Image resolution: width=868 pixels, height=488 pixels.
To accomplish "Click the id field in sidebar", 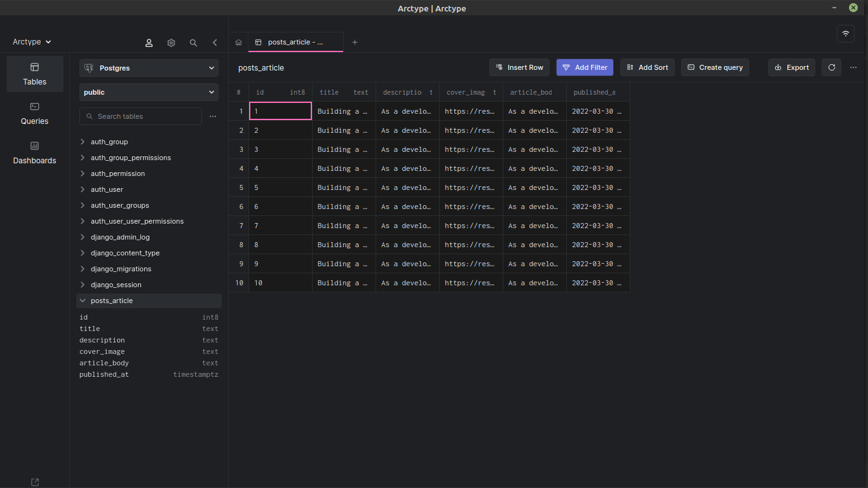I will point(149,317).
